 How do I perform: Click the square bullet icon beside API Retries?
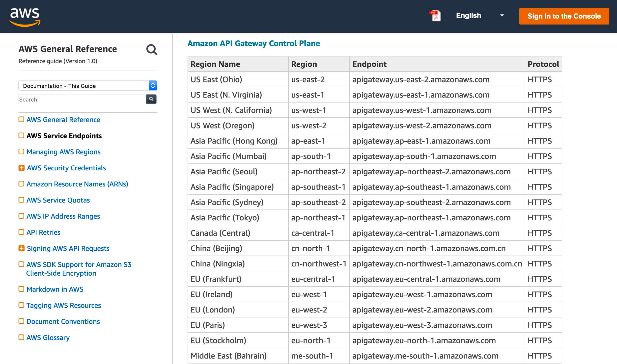[x=21, y=232]
